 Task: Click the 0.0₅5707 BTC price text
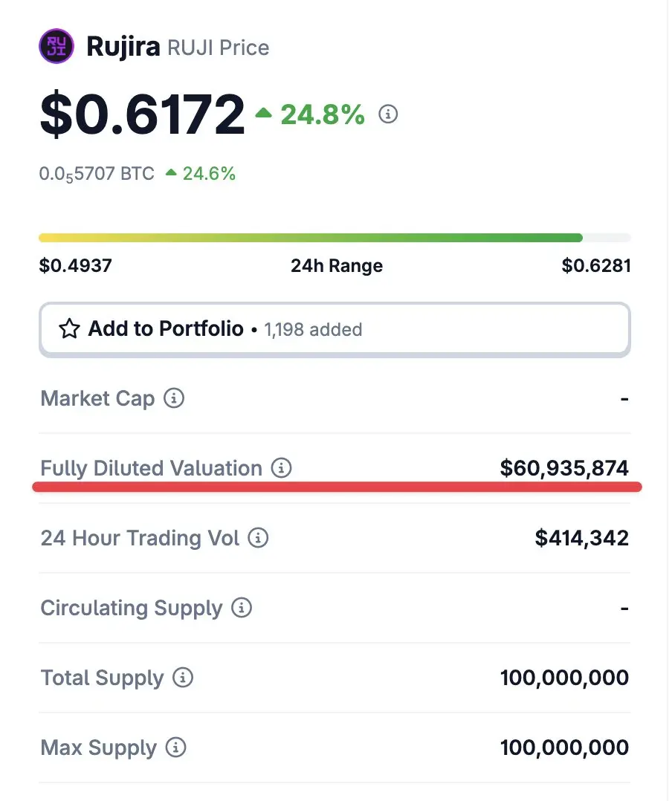coord(97,174)
